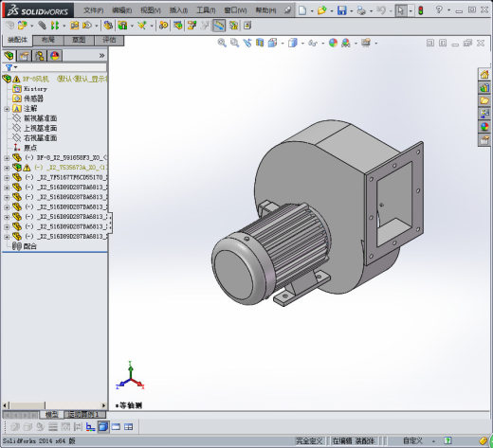Expand the BF-8 first component node
This screenshot has height=448, width=493.
point(7,158)
